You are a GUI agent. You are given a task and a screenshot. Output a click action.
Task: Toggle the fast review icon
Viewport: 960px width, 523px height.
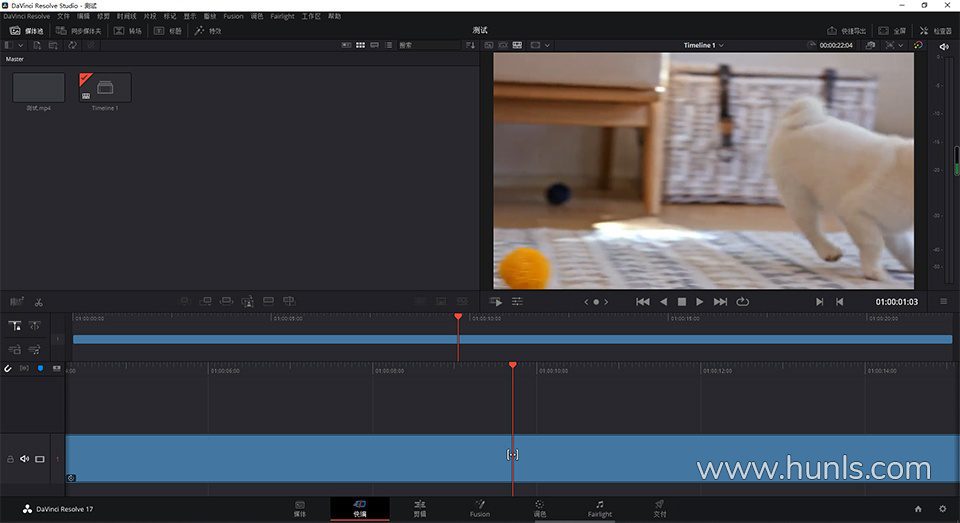pos(496,302)
